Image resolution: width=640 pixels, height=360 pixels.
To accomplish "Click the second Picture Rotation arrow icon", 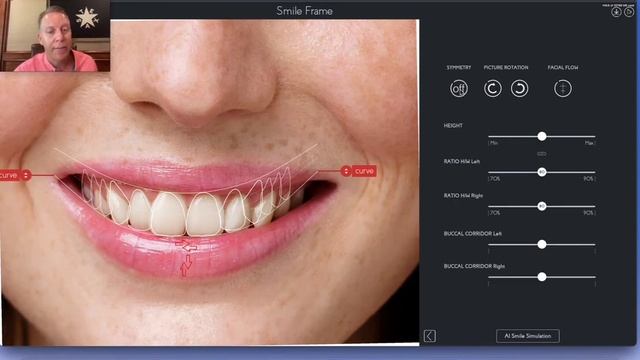I will [x=519, y=89].
